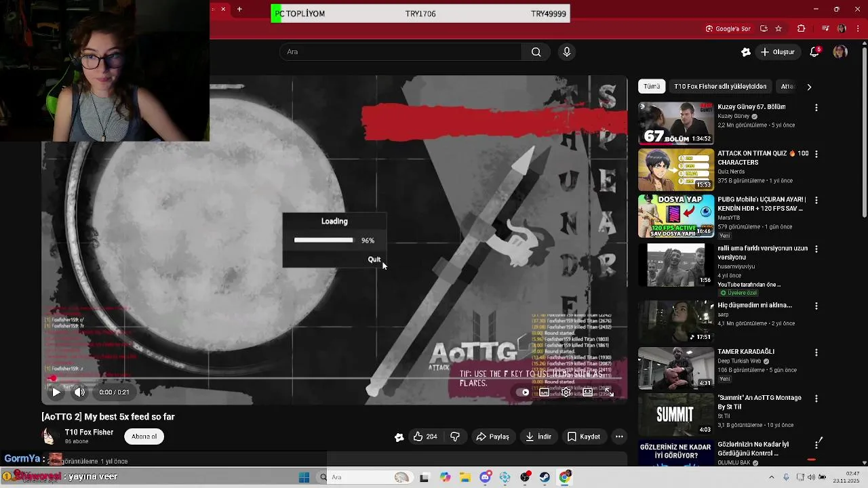Screen dimensions: 868x488
Task: Open options for Attack on Titan Quiz video
Action: pos(816,154)
